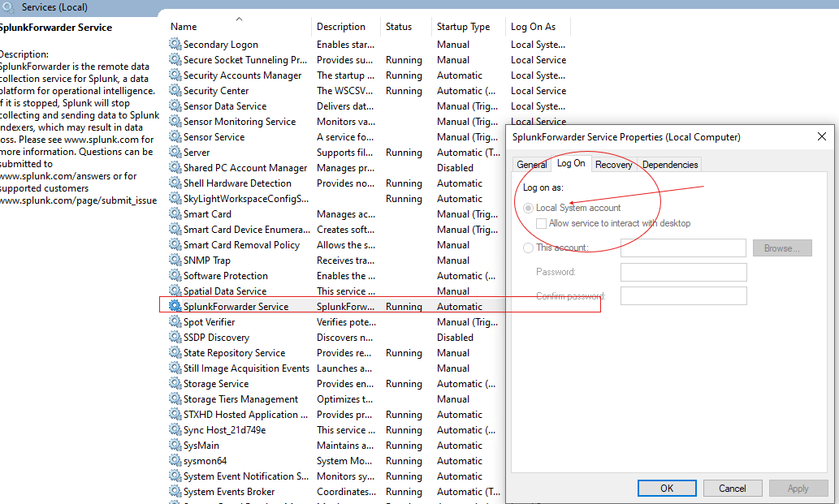Viewport: 839px width, 504px height.
Task: Click the Smart Card service icon
Action: (175, 214)
